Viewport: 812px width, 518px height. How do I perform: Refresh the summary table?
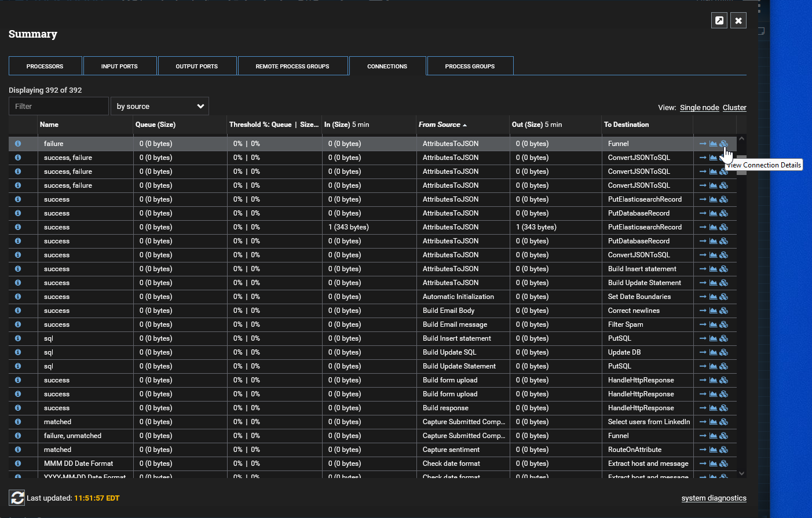(x=17, y=498)
